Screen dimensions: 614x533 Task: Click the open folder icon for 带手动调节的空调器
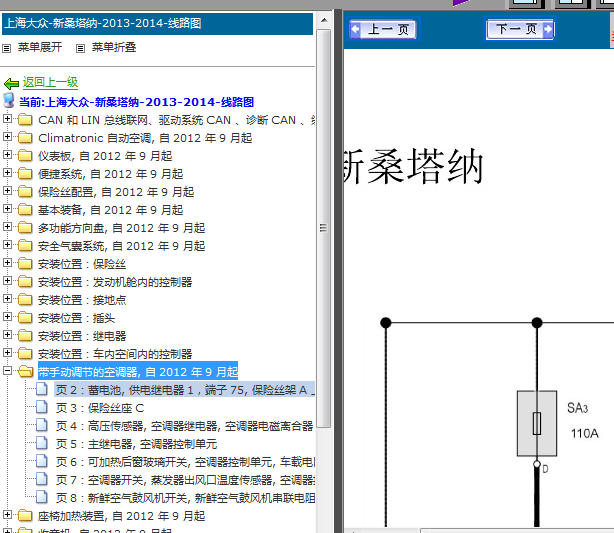pyautogui.click(x=26, y=371)
